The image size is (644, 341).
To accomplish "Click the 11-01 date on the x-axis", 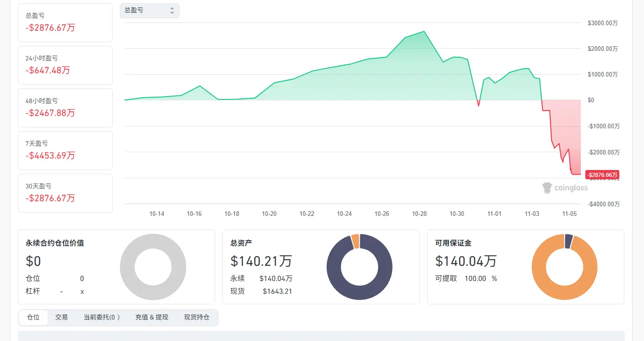I will (494, 214).
